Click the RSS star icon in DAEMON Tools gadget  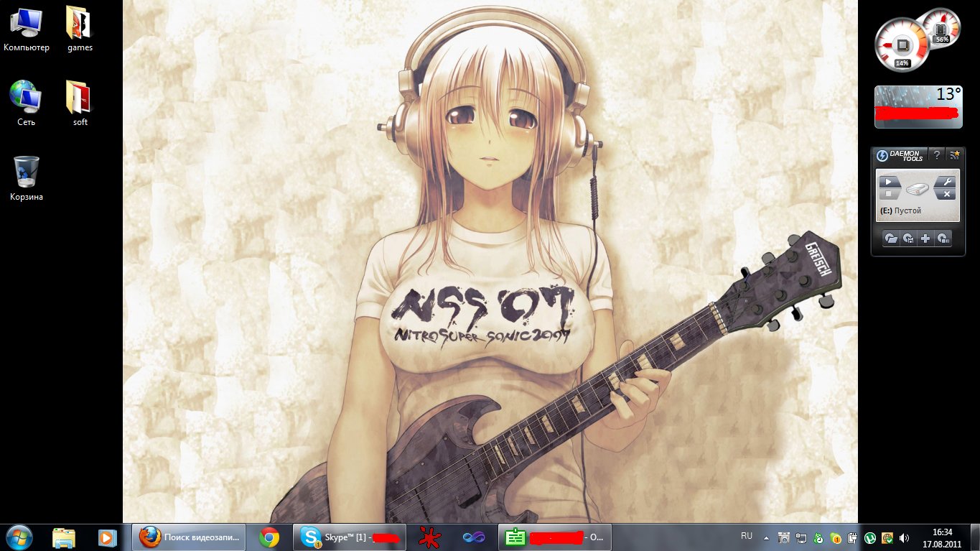tap(954, 154)
